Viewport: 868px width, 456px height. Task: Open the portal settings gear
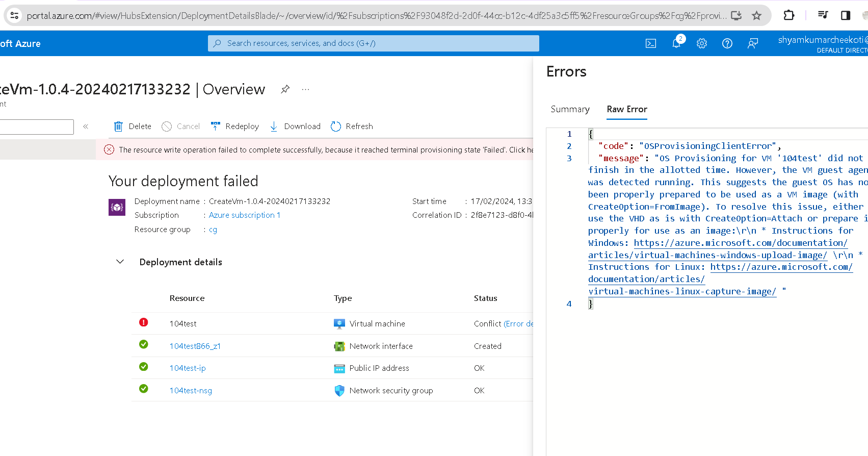[702, 43]
